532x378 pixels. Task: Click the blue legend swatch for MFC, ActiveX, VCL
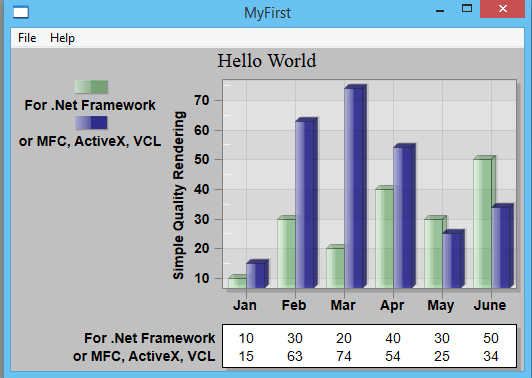(x=91, y=123)
